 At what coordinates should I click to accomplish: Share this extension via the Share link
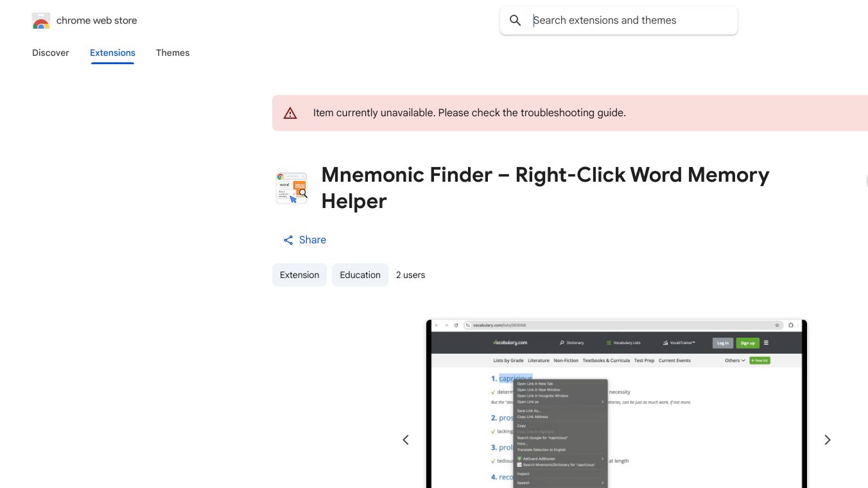pyautogui.click(x=305, y=240)
